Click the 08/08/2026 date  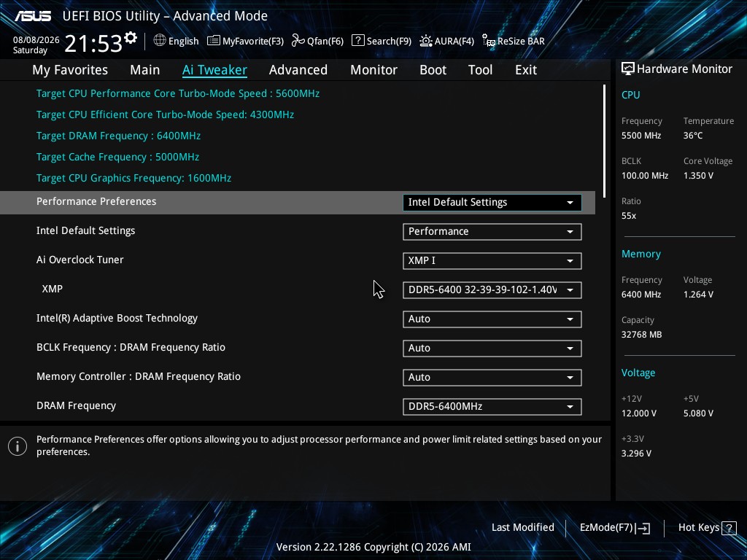[x=36, y=40]
